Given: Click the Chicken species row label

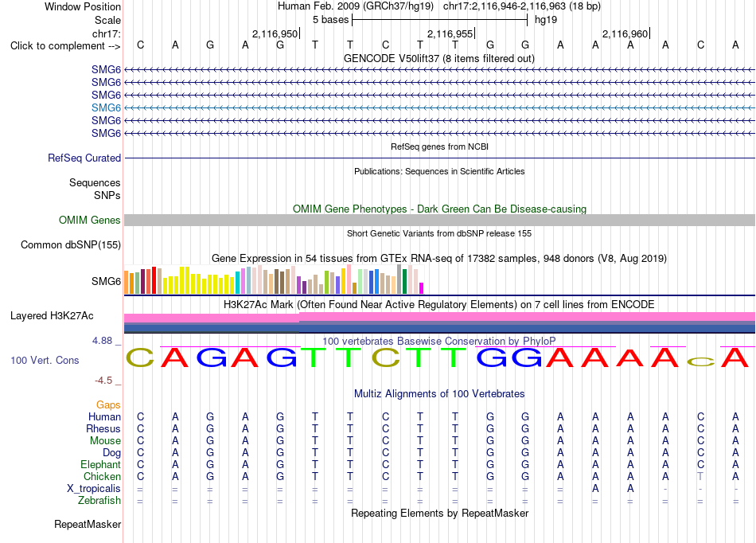Looking at the screenshot, I should (102, 476).
